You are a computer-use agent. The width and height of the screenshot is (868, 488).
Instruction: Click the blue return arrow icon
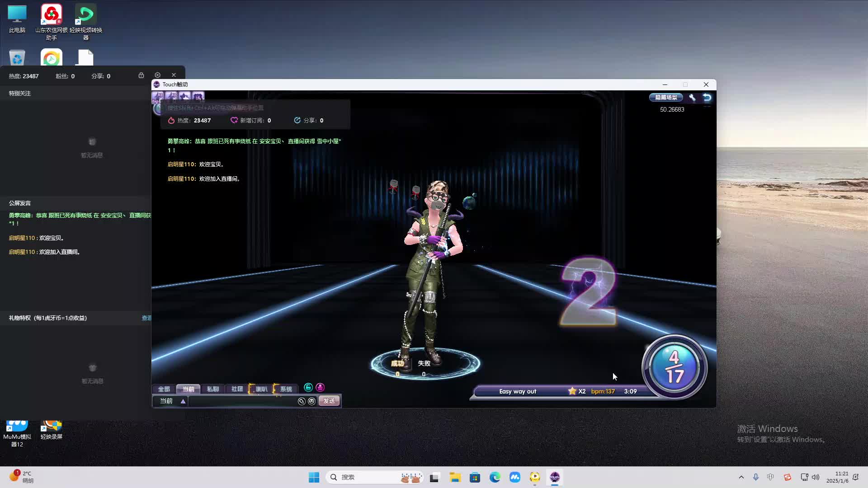click(707, 97)
